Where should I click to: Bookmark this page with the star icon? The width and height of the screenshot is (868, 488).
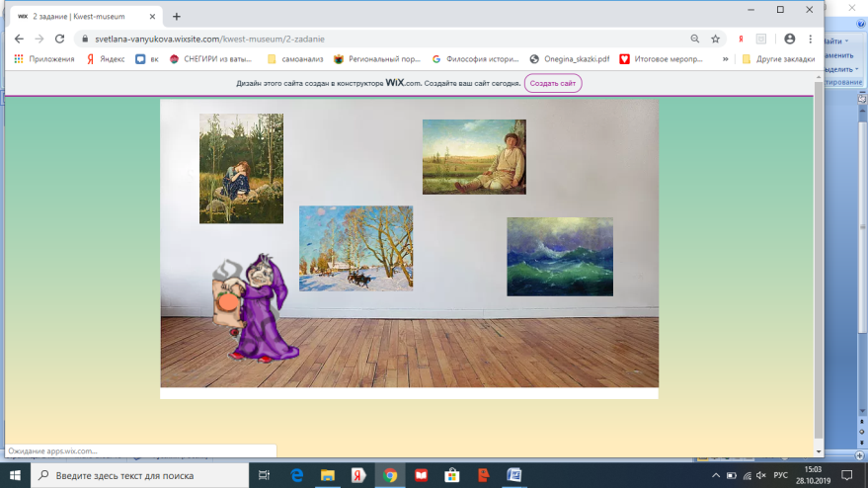(x=715, y=39)
